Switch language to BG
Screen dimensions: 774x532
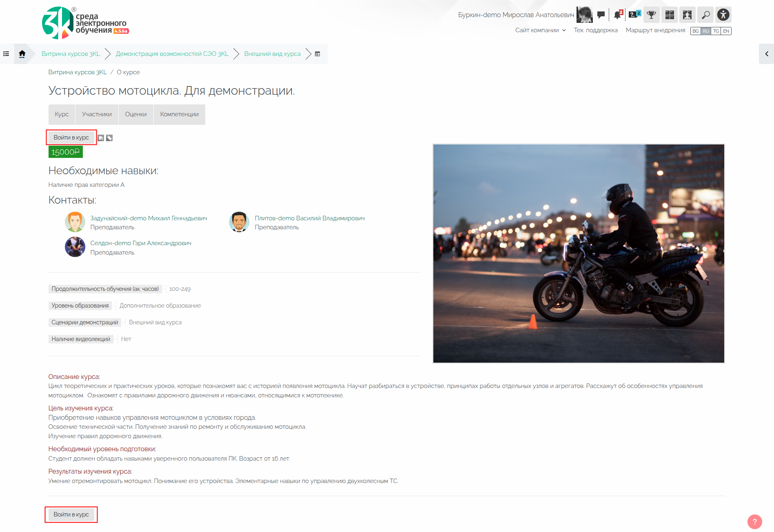click(696, 31)
